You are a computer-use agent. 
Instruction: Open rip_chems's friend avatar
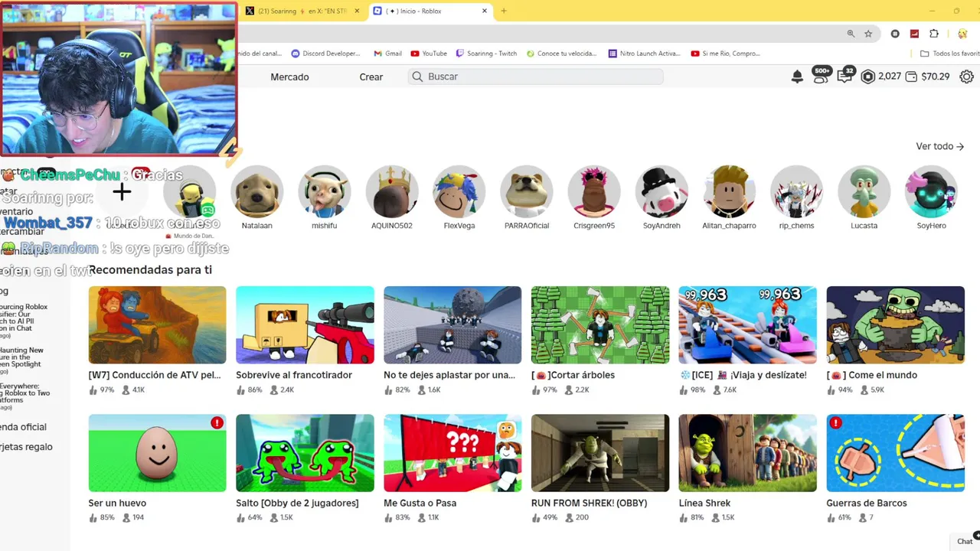(796, 191)
